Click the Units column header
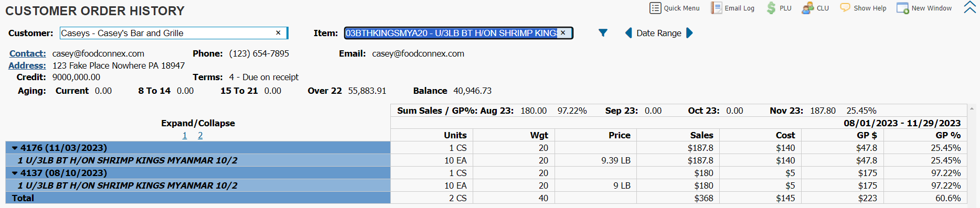Screen dimensions: 980x208 click(x=455, y=135)
